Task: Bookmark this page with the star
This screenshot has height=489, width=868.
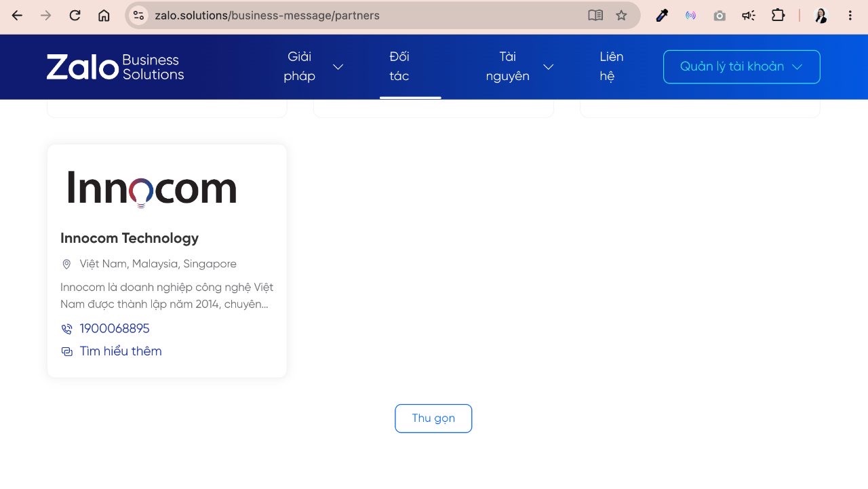Action: click(621, 15)
